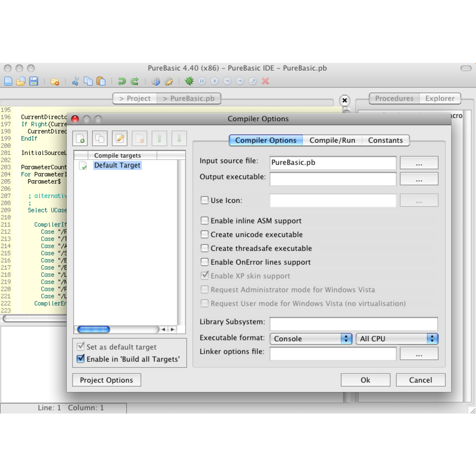
Task: Switch to the Compile/Run tab
Action: click(332, 140)
